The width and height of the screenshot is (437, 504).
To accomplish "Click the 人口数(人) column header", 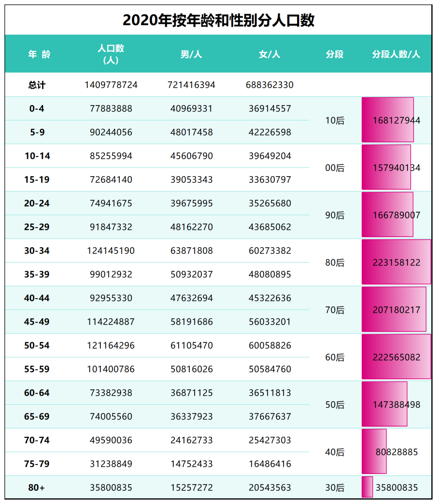I will (111, 54).
